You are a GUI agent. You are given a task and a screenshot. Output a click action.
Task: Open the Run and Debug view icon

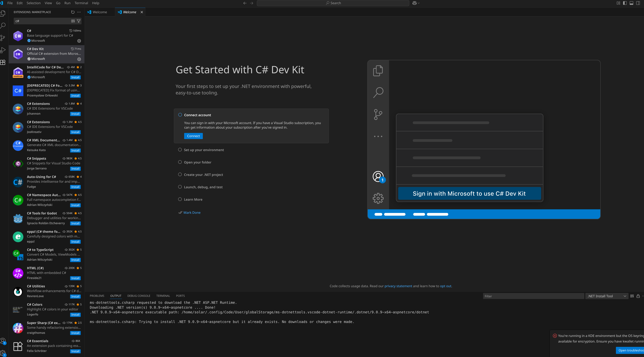tap(3, 50)
